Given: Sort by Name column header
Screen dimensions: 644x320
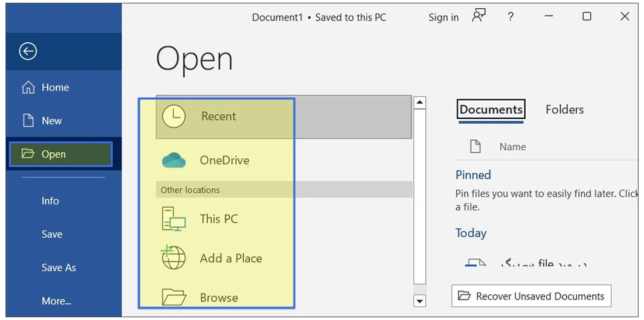Looking at the screenshot, I should pos(513,147).
